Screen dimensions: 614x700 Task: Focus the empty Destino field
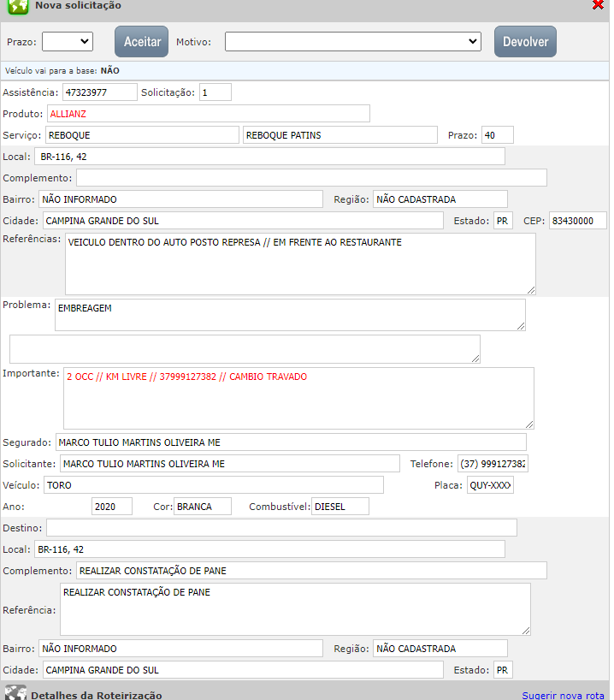pos(281,527)
